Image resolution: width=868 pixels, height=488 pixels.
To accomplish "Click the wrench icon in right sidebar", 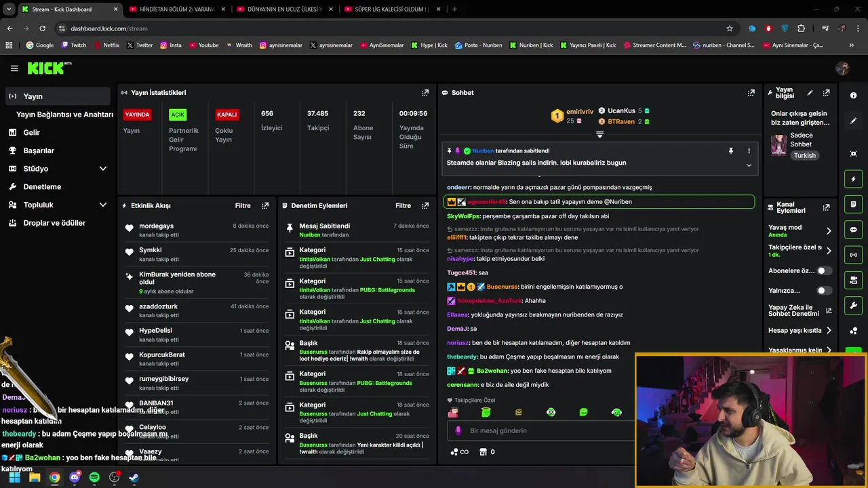I will tap(854, 306).
